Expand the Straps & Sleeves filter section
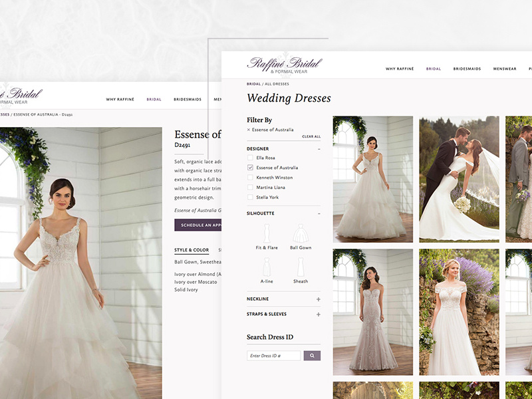 click(319, 315)
